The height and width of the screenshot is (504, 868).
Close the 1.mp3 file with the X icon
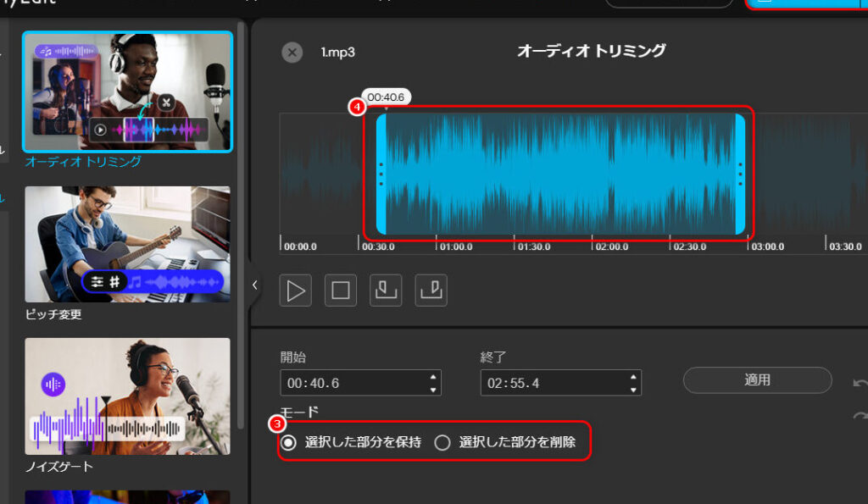292,53
